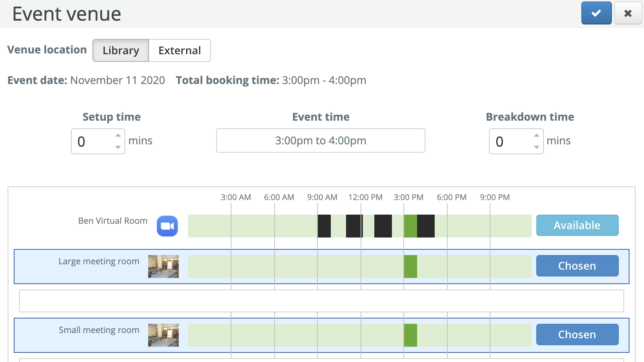Open the Small meeting room photo thumbnail
The width and height of the screenshot is (644, 362).
pyautogui.click(x=163, y=335)
